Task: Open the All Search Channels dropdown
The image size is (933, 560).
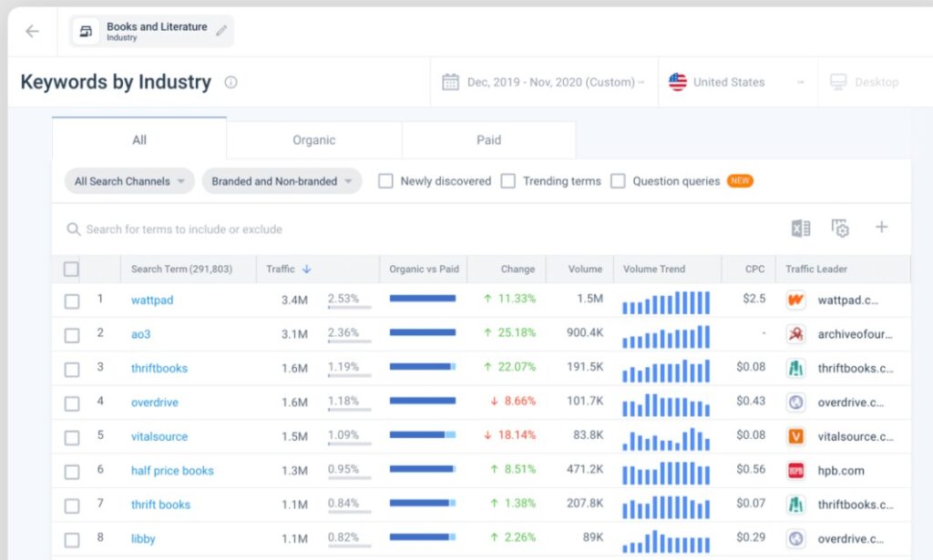Action: point(129,180)
